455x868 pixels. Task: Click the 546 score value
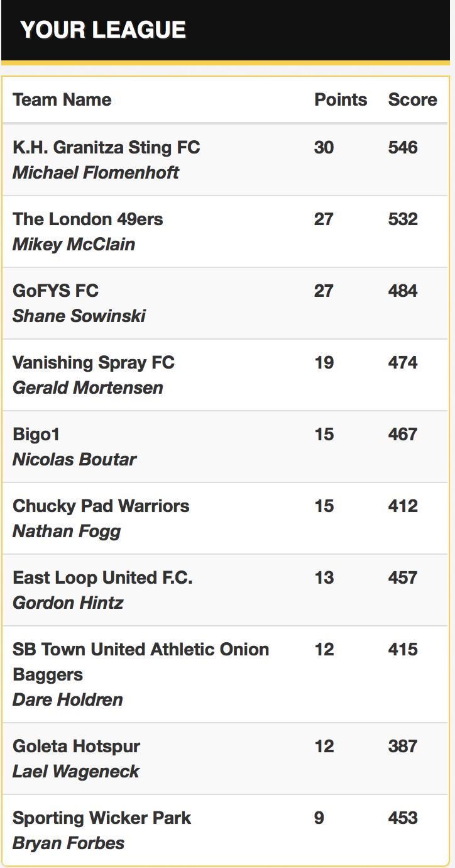403,147
